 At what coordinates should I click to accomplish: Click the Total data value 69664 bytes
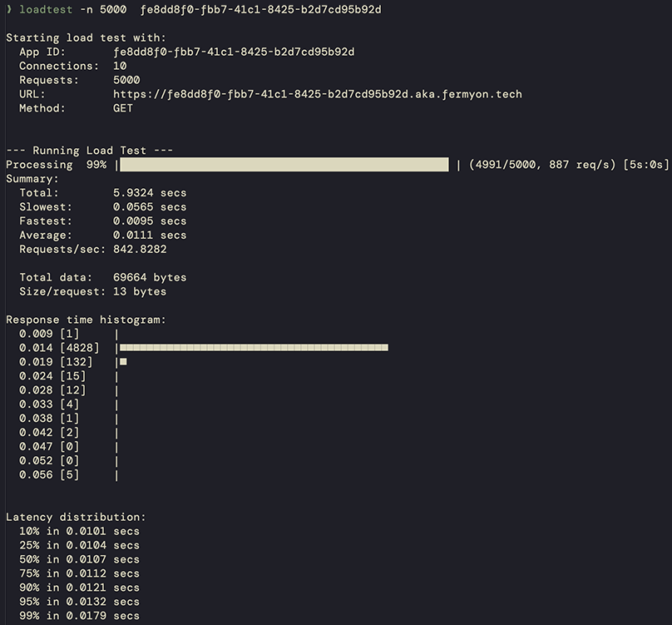tap(150, 277)
